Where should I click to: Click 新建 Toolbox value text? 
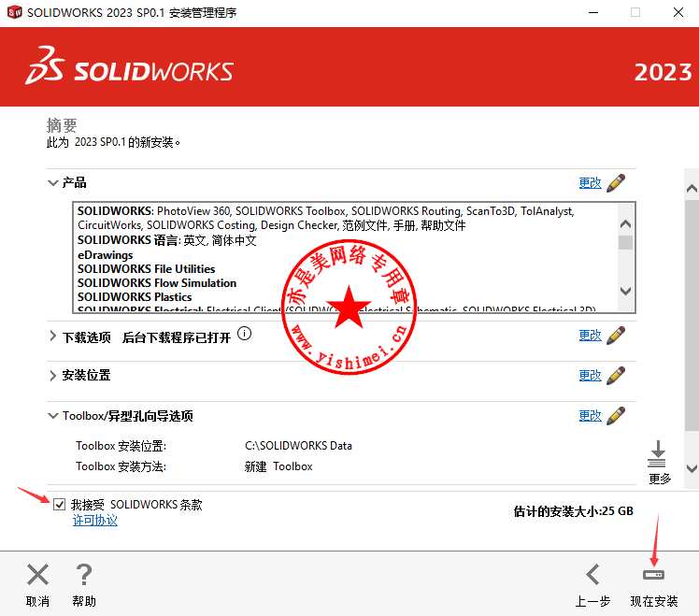pyautogui.click(x=278, y=466)
